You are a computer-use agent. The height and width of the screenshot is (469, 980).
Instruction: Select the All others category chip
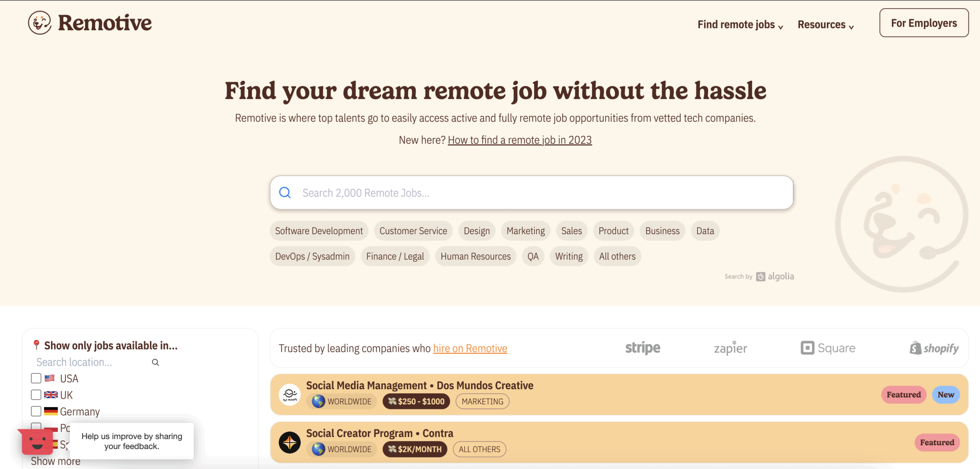coord(617,256)
